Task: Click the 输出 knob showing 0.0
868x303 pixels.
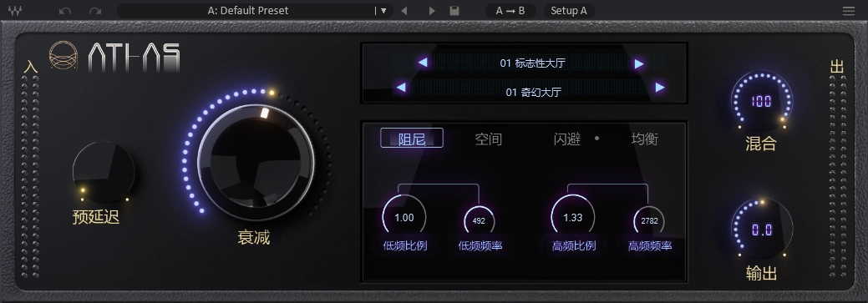Action: (761, 229)
